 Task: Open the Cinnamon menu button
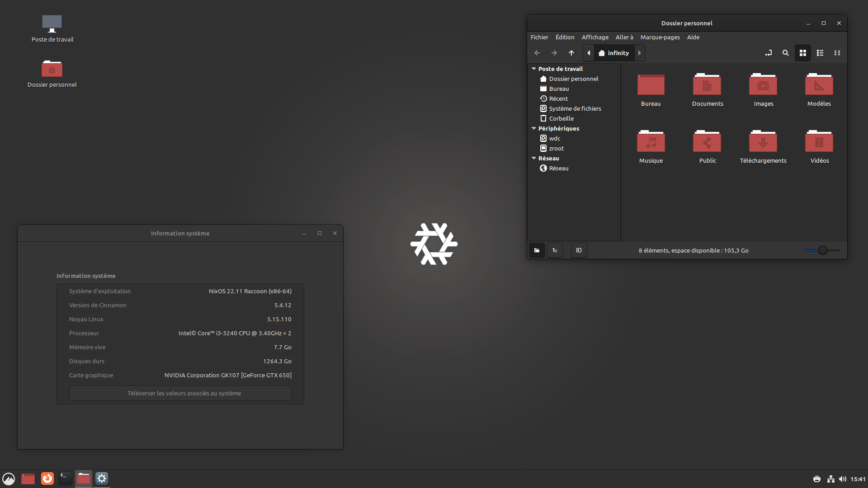[9, 479]
